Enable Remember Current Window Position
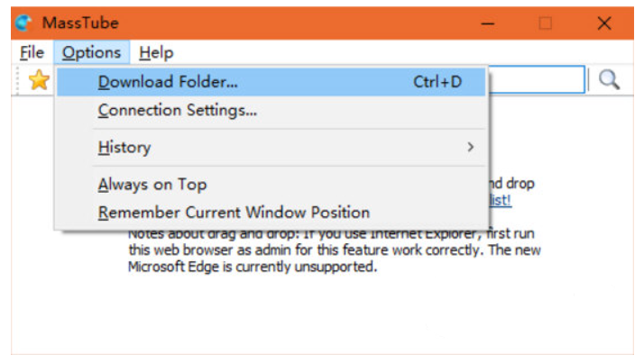The width and height of the screenshot is (644, 364). pos(234,213)
